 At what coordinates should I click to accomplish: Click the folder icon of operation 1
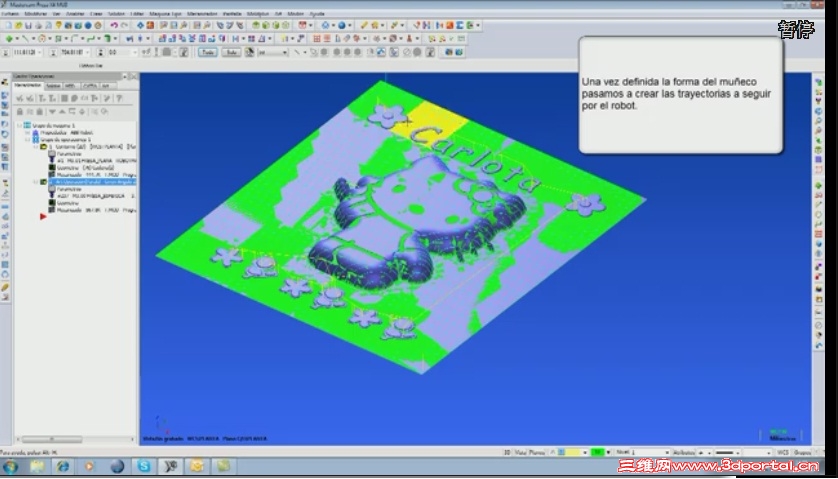(x=44, y=146)
